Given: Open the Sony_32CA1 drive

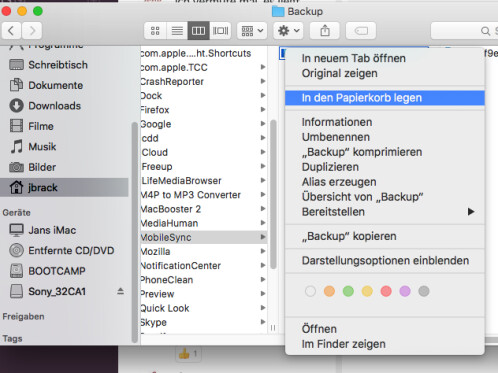Looking at the screenshot, I should tap(57, 291).
